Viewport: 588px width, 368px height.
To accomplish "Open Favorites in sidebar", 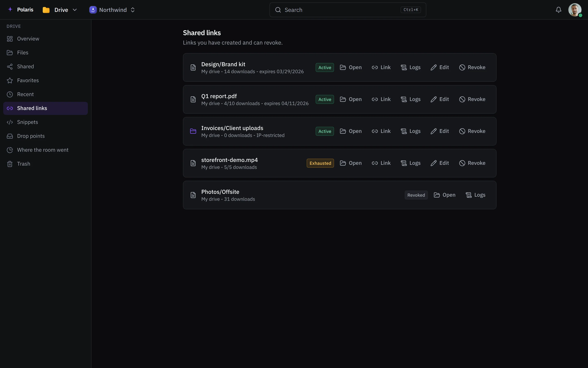I will (x=45, y=80).
